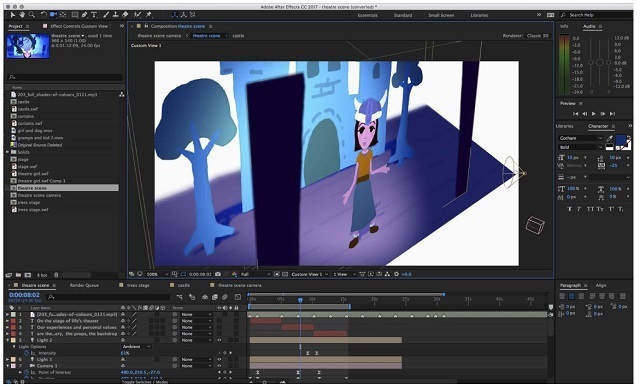The height and width of the screenshot is (386, 640).
Task: Click the eyedropper in the Character panel
Action: pyautogui.click(x=609, y=139)
